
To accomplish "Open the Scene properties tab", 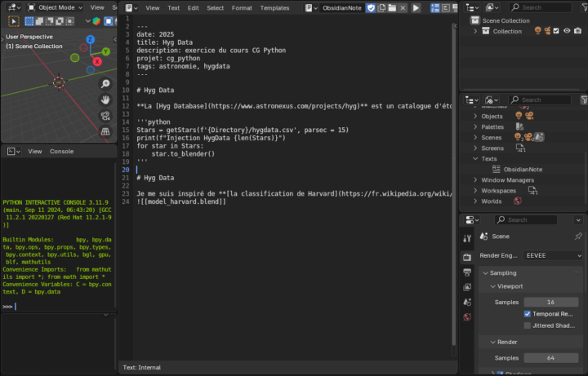I will (x=467, y=303).
